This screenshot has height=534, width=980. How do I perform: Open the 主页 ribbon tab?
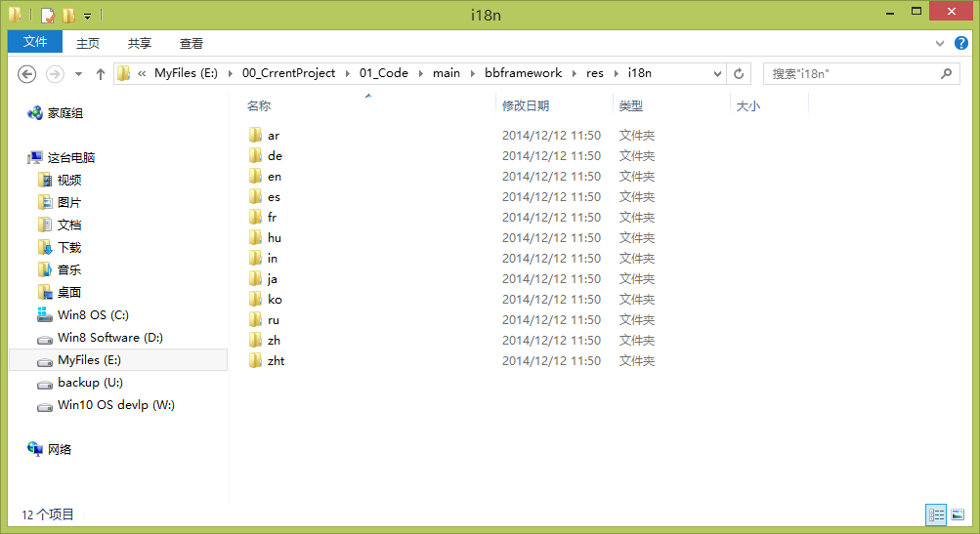[x=88, y=43]
